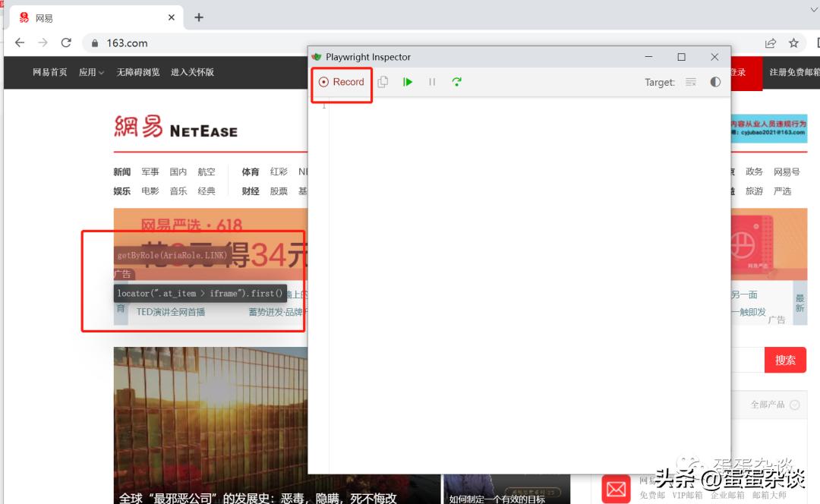
Task: Open 无障碍浏览 mode link
Action: [138, 72]
